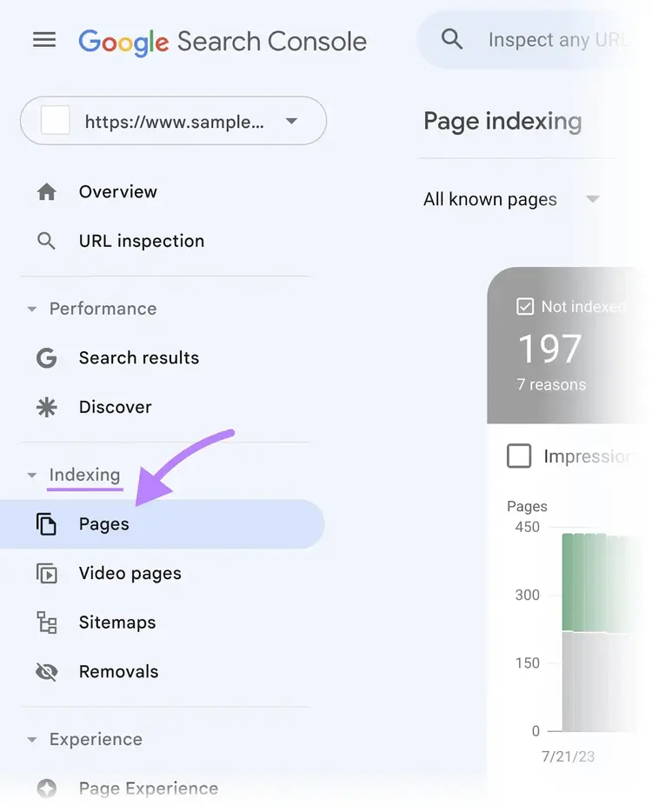This screenshot has width=652, height=812.
Task: Click the Overview home icon
Action: pyautogui.click(x=47, y=192)
